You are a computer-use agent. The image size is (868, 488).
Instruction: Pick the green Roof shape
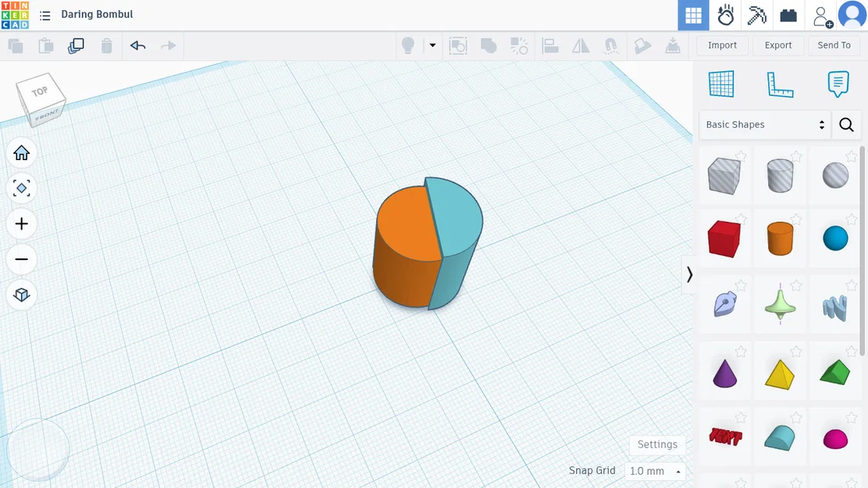coord(834,372)
